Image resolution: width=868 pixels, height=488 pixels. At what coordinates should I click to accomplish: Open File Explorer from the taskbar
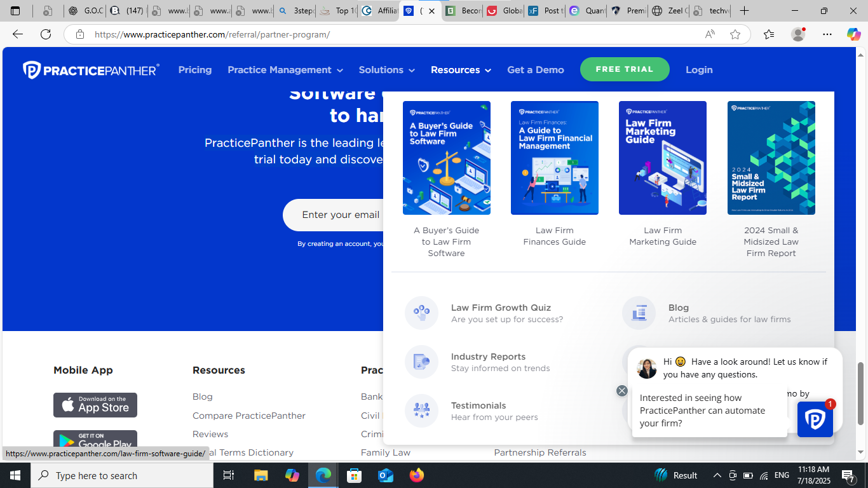[x=261, y=475]
